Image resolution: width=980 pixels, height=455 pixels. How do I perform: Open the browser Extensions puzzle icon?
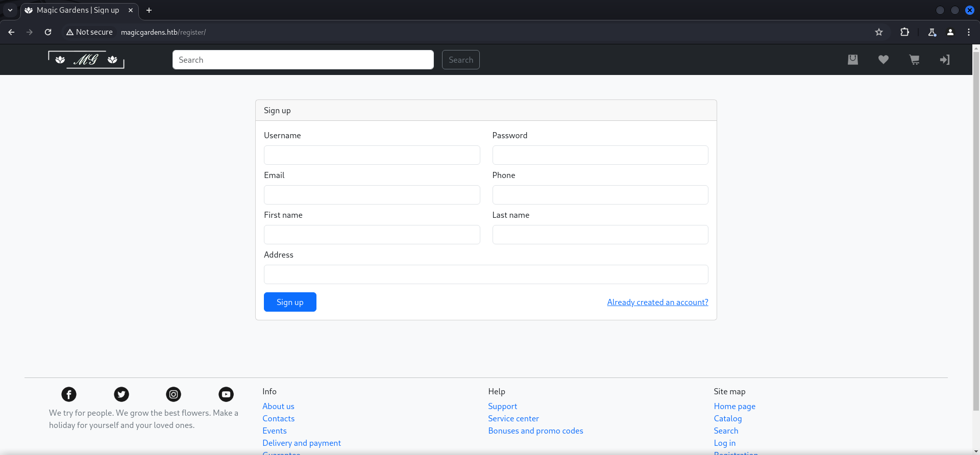coord(904,32)
